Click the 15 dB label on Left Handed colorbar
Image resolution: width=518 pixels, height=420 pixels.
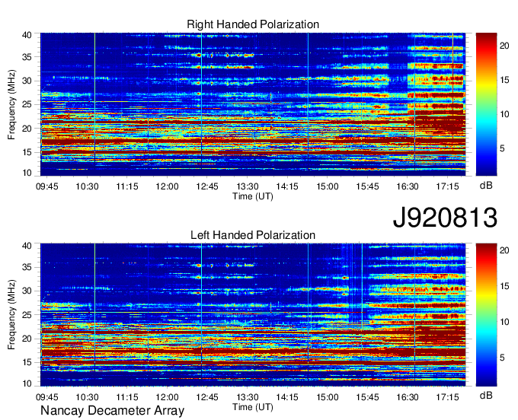pyautogui.click(x=504, y=286)
